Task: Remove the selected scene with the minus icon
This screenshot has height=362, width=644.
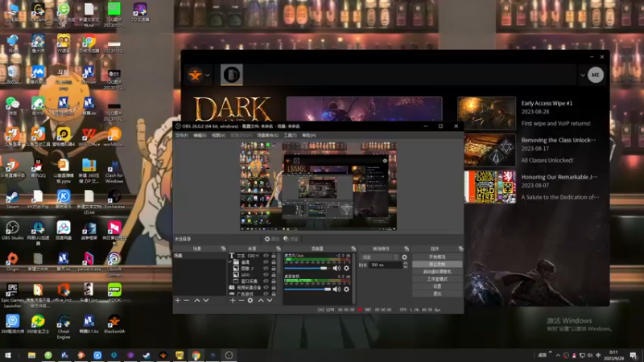Action: point(187,300)
